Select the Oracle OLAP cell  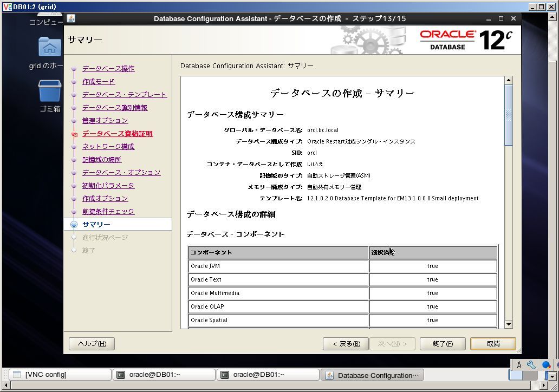coord(278,306)
